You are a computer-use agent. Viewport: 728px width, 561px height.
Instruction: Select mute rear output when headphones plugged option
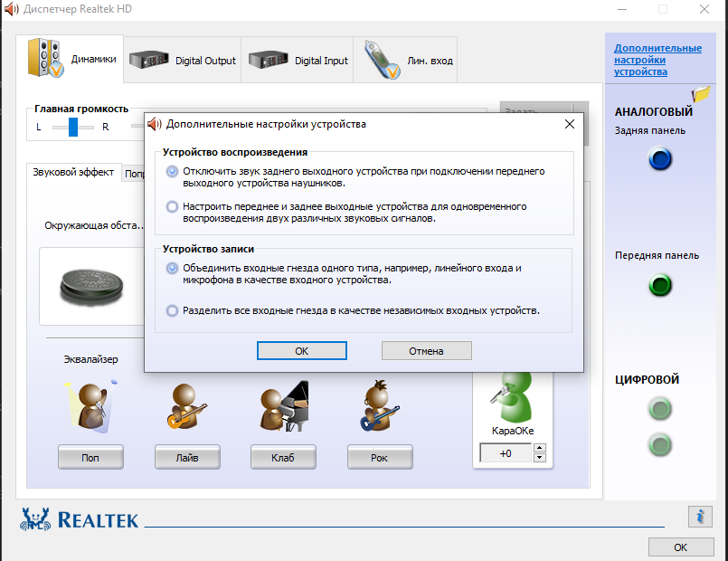pos(172,171)
